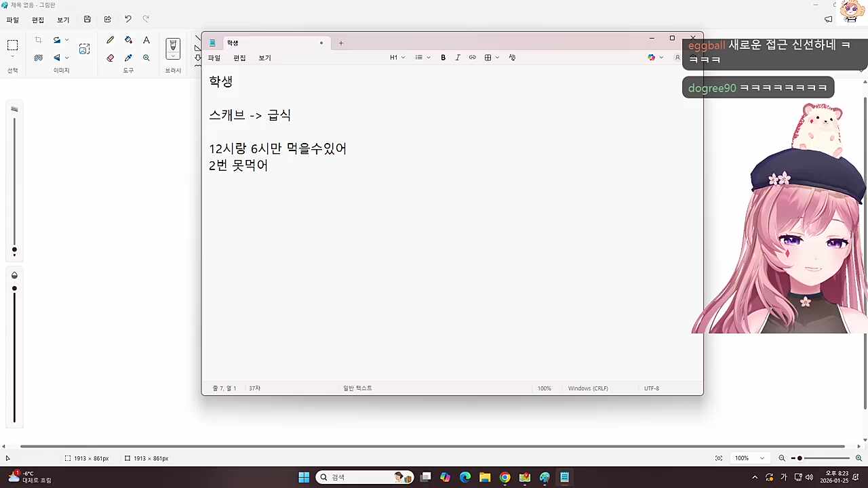
Task: Toggle italic formatting in Notepad
Action: [x=458, y=58]
